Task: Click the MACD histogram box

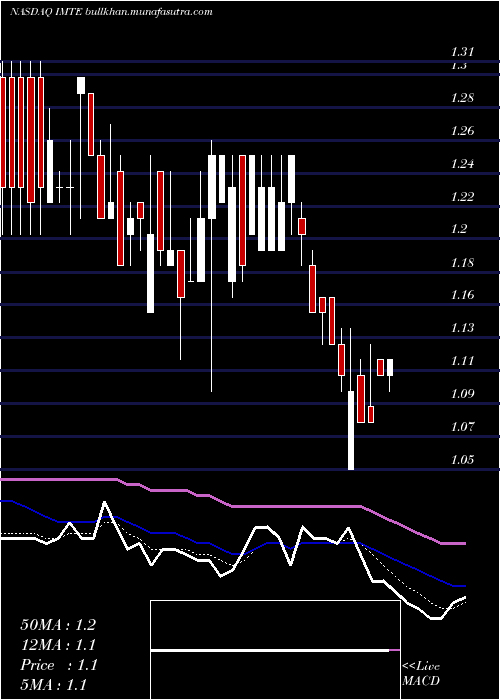Action: pos(275,650)
